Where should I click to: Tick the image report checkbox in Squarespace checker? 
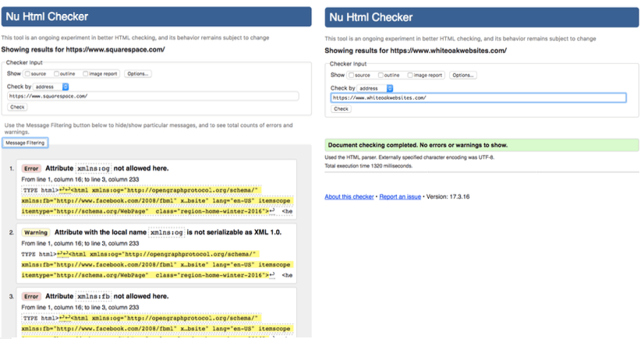(86, 74)
